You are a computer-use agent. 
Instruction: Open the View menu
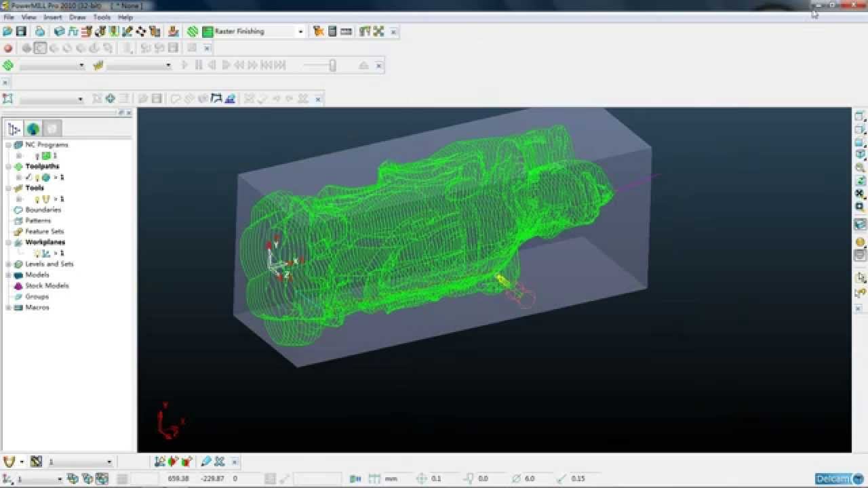tap(28, 17)
